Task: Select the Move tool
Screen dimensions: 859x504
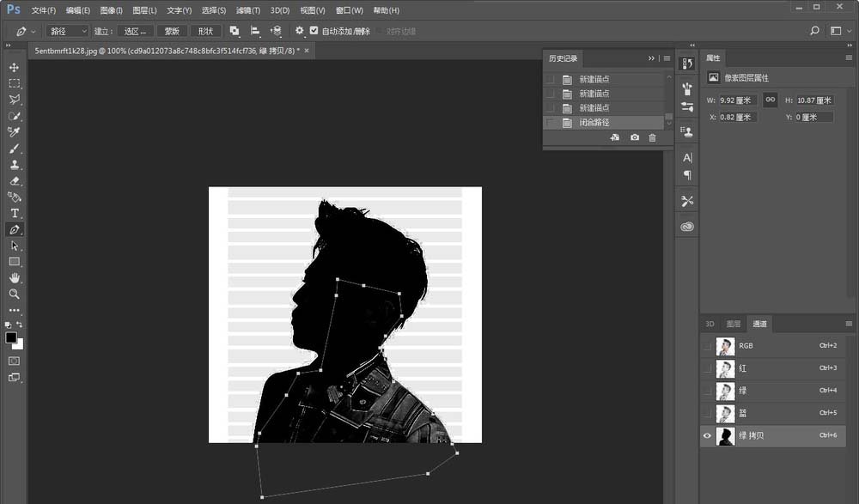Action: (14, 68)
